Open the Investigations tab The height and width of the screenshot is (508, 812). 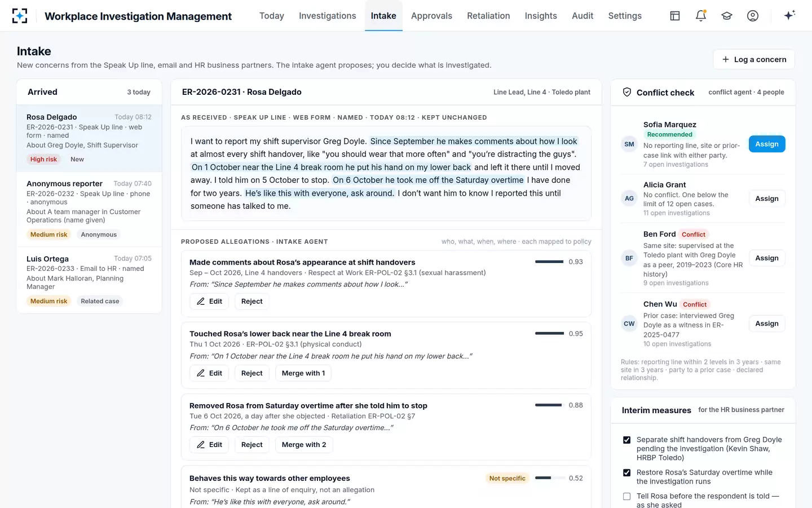pyautogui.click(x=328, y=16)
